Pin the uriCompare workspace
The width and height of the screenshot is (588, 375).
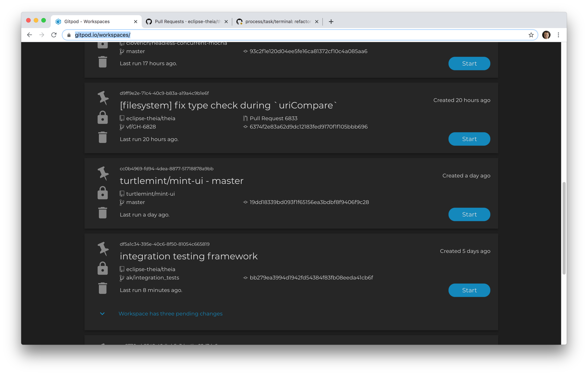click(x=103, y=99)
